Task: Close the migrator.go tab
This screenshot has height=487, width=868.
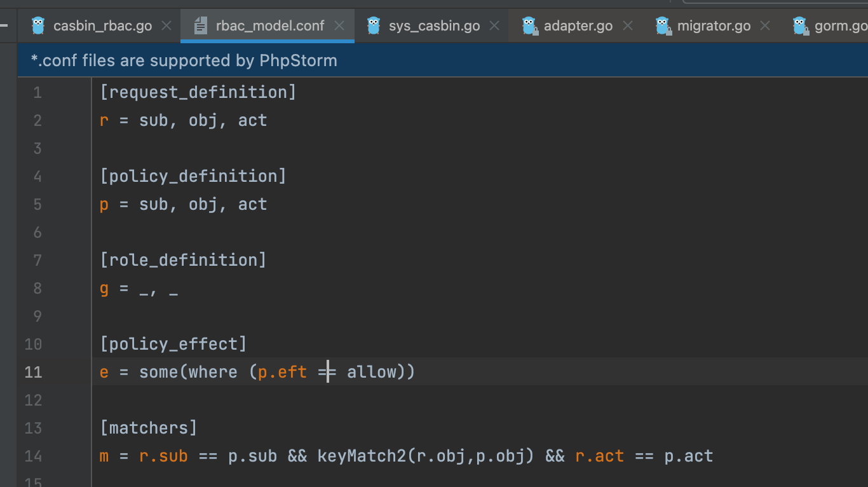Action: (x=765, y=26)
